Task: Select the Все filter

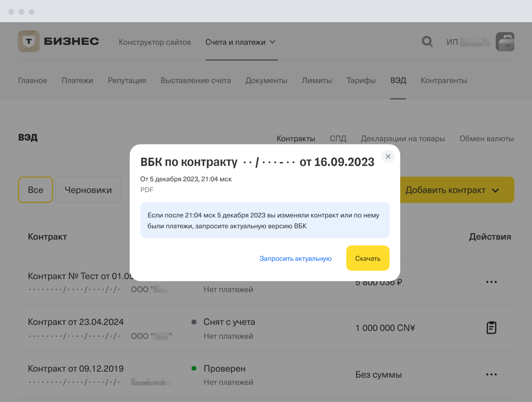Action: (35, 190)
